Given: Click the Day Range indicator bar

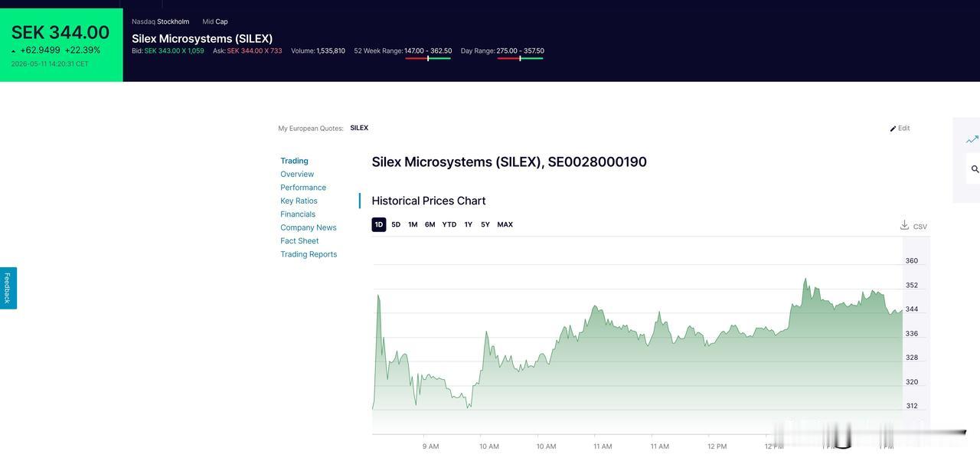Looking at the screenshot, I should click(520, 58).
